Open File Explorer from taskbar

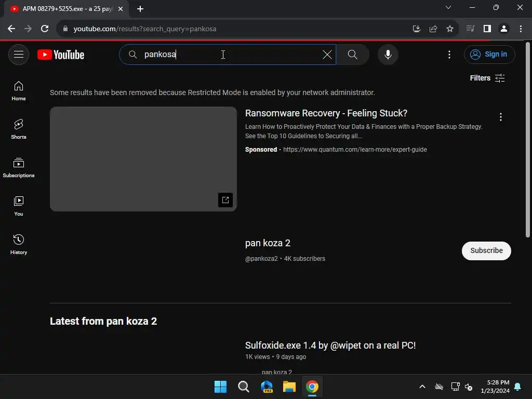coord(289,387)
